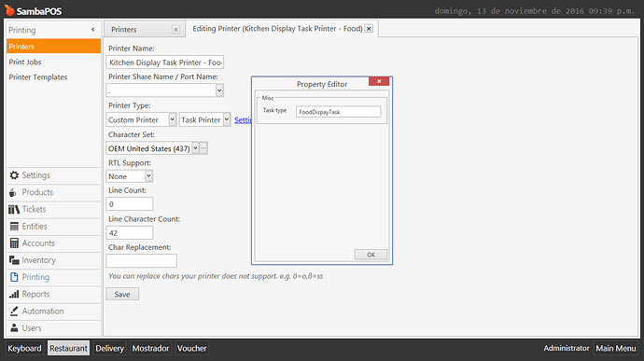The image size is (644, 361).
Task: Select Printers in the Printing menu
Action: pyautogui.click(x=53, y=47)
